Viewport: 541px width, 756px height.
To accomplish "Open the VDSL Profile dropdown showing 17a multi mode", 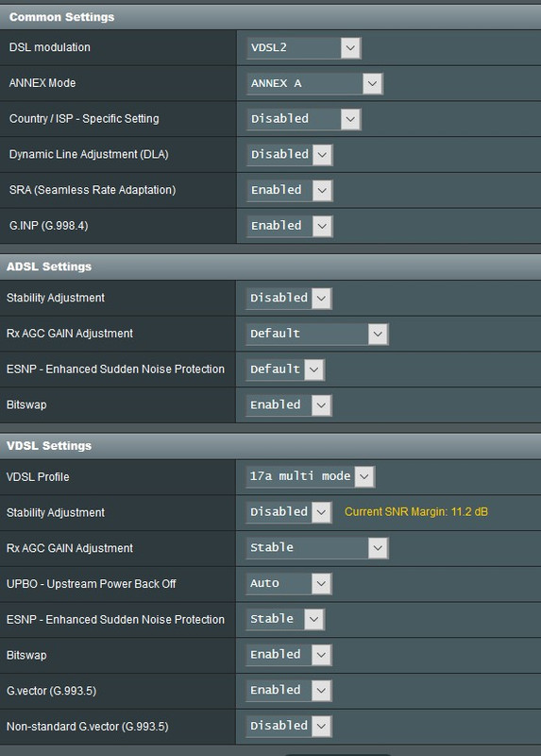I will [x=311, y=477].
